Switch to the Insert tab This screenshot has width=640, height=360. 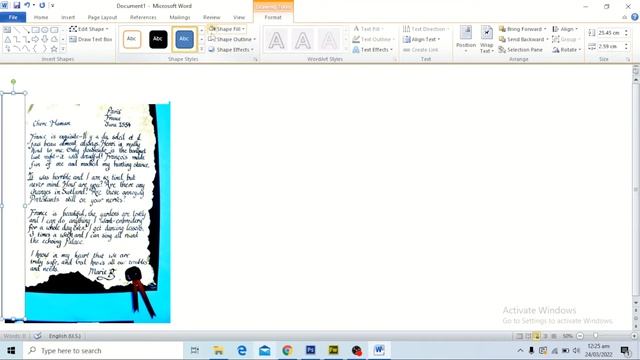click(68, 17)
